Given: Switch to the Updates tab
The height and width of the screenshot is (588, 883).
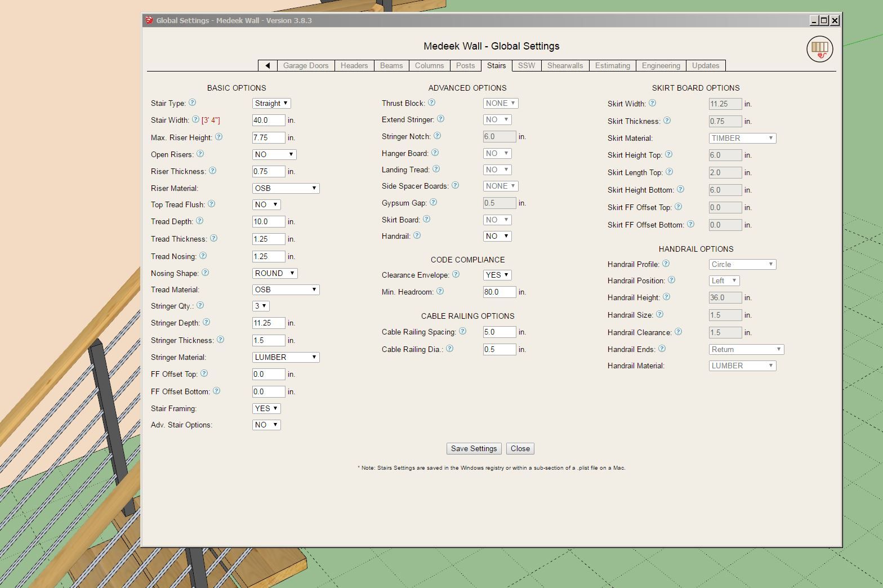Looking at the screenshot, I should 706,65.
